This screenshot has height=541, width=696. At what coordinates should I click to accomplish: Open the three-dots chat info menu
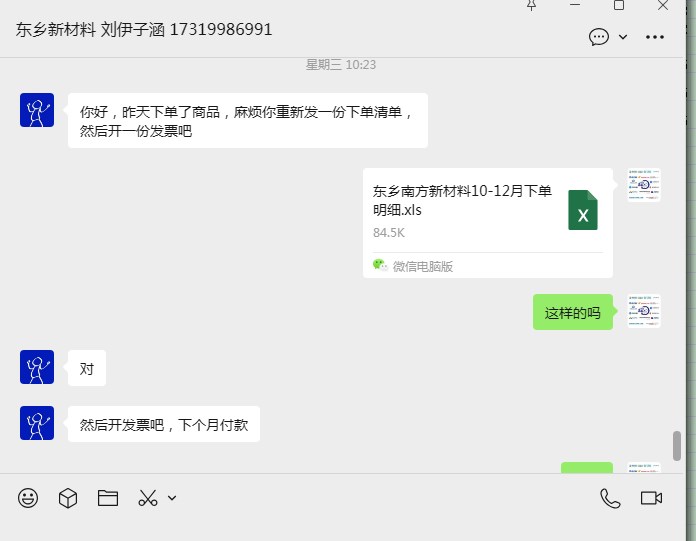[655, 37]
